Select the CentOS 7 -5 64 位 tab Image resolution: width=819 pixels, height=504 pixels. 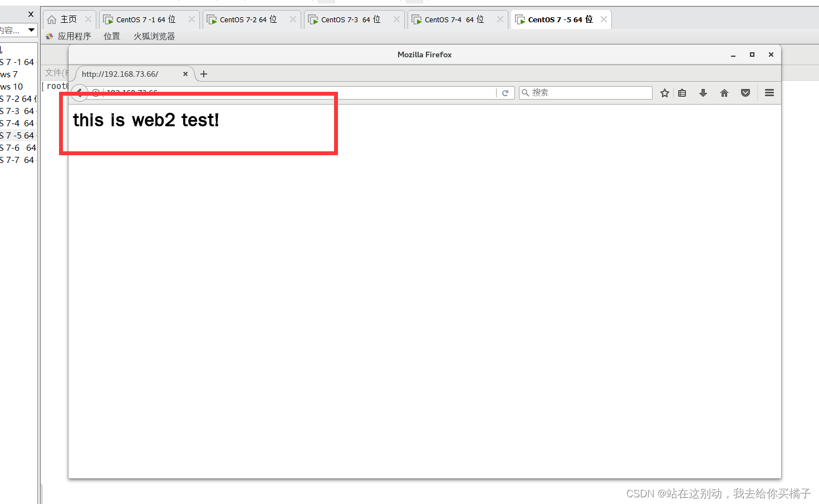[561, 19]
